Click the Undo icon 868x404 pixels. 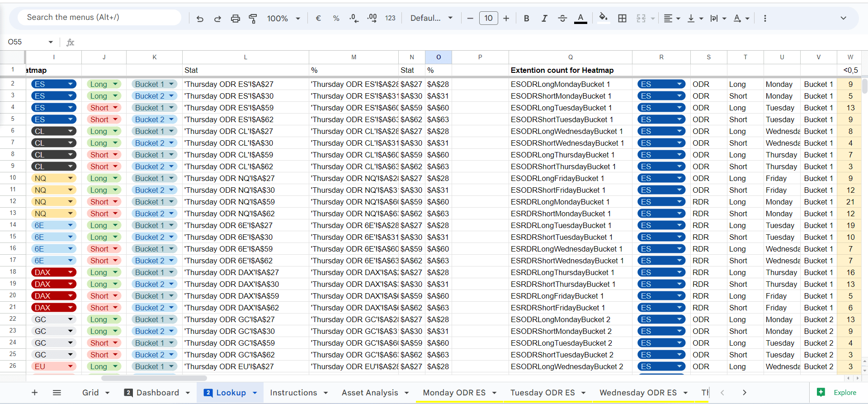click(200, 19)
